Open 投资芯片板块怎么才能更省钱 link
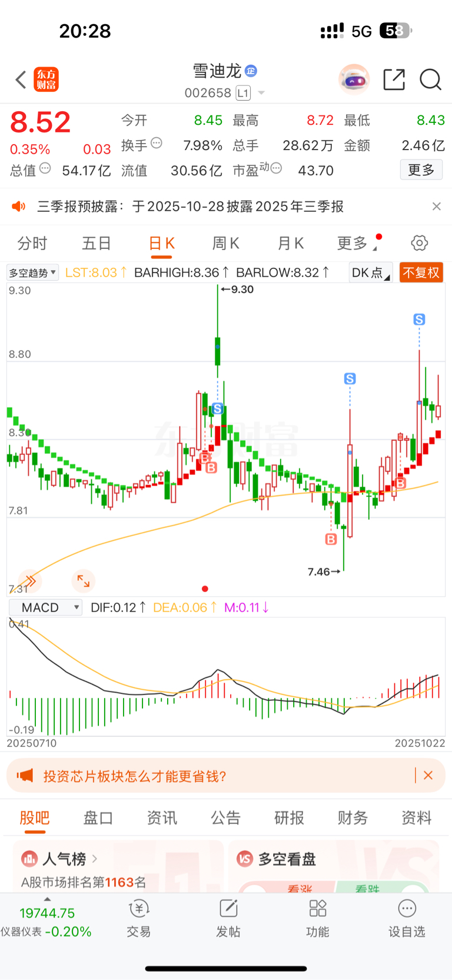The width and height of the screenshot is (452, 980). coord(135,776)
